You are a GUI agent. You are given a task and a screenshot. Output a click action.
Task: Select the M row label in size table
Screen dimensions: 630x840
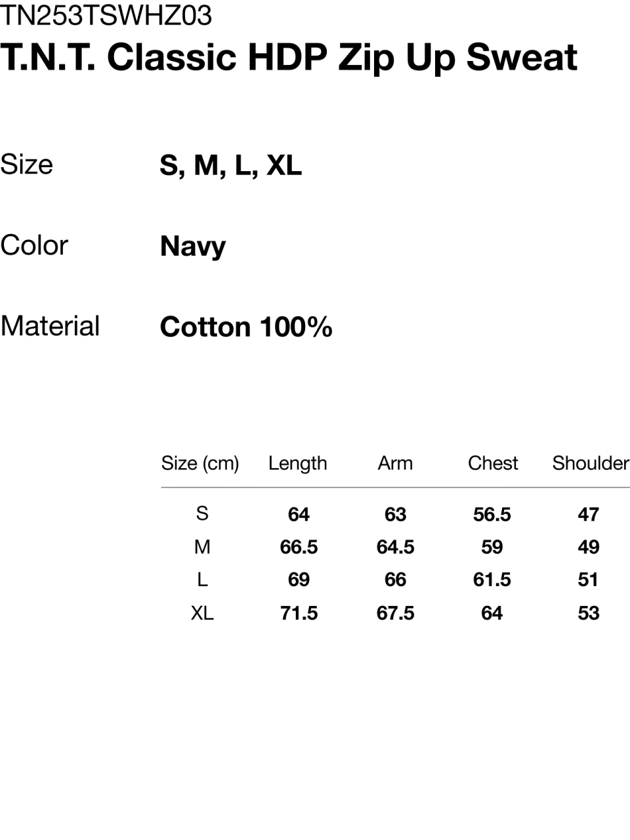point(202,547)
